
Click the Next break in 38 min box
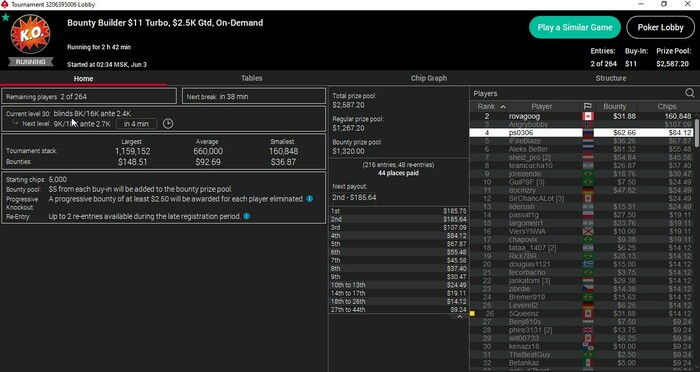pyautogui.click(x=254, y=96)
